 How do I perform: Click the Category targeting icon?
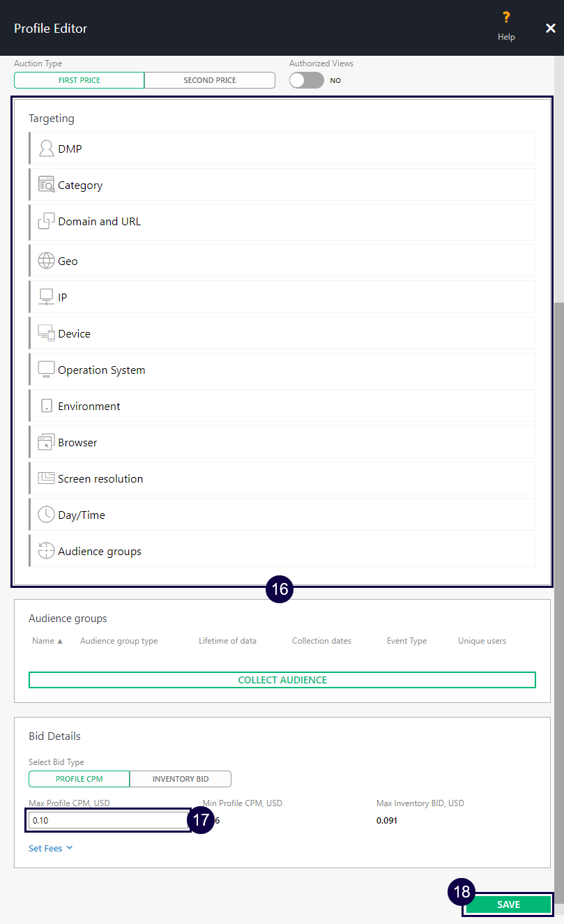click(46, 185)
